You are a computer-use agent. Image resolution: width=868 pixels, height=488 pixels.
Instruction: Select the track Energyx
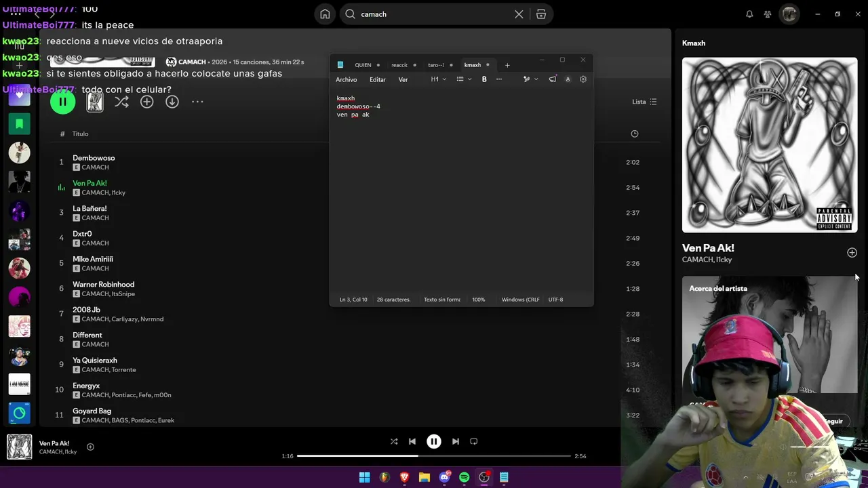[86, 386]
